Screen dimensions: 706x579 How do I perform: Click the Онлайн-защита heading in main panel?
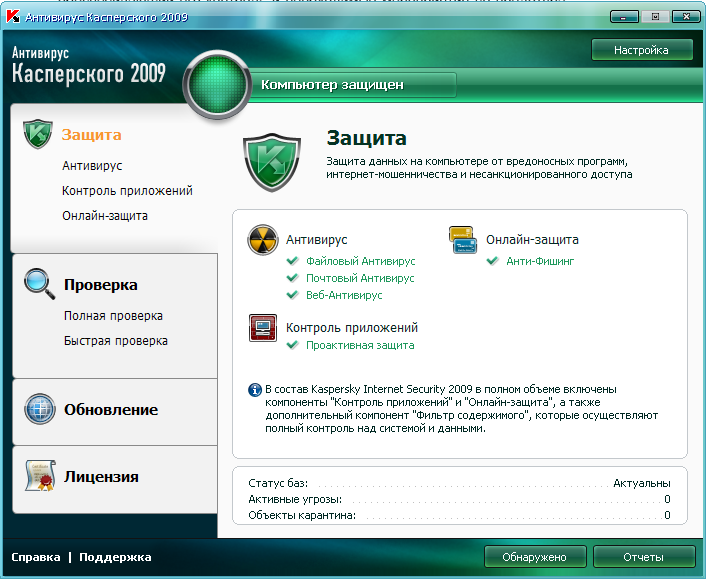[x=532, y=240]
